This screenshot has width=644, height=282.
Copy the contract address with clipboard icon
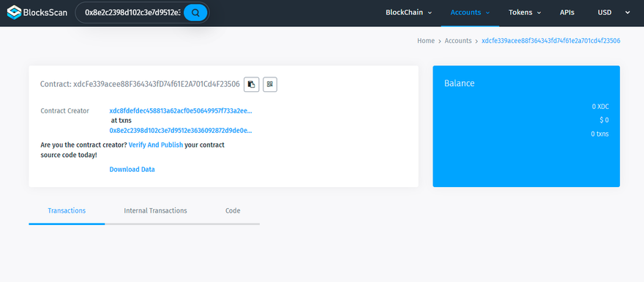(251, 85)
